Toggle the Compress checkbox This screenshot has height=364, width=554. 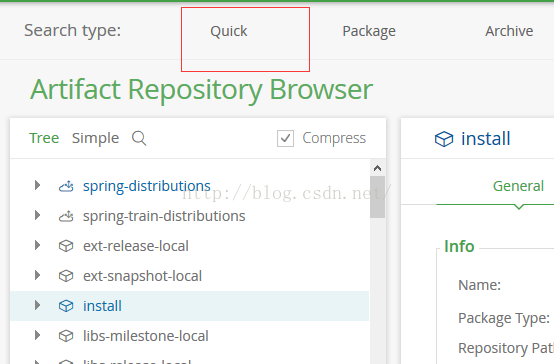point(285,138)
